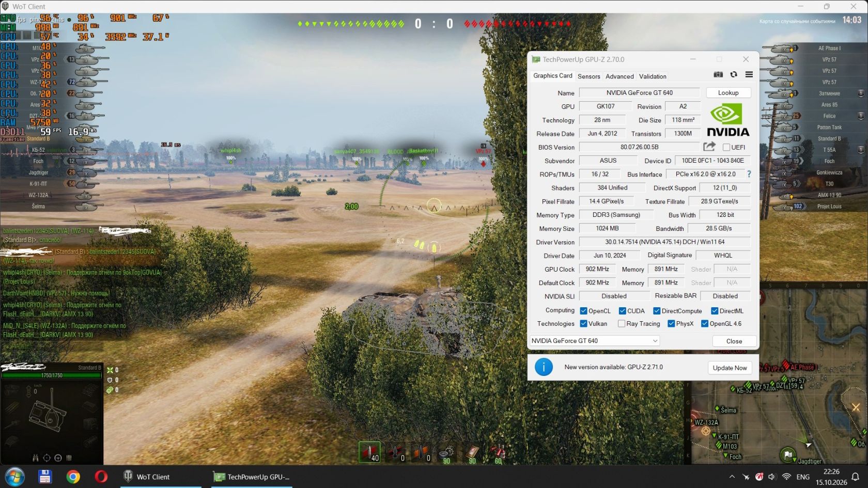Viewport: 868px width, 488px height.
Task: Click the GPU-Z Close button
Action: click(734, 341)
